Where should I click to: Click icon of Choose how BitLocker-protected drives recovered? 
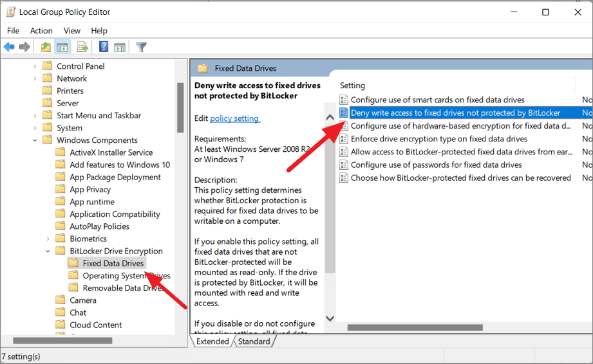pos(343,178)
